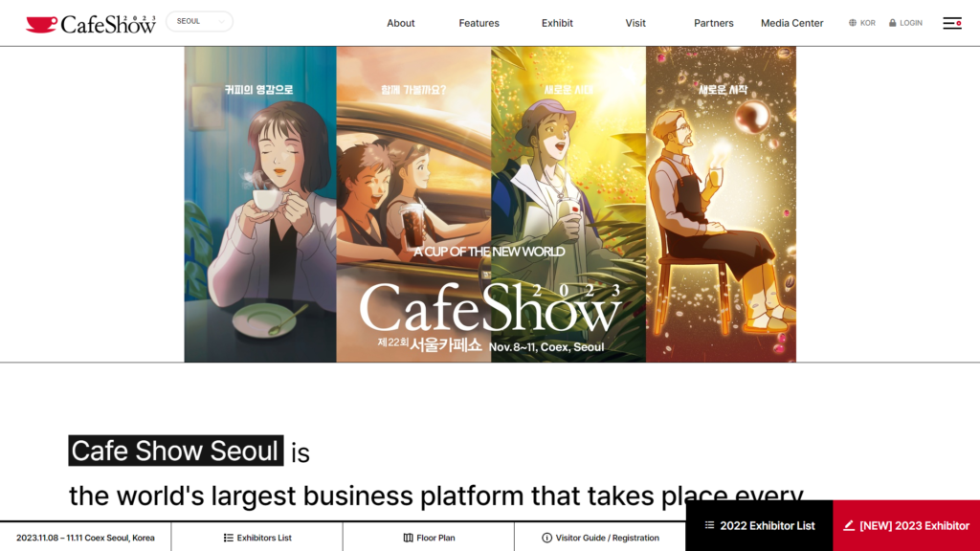Open the Floor Plan link
The height and width of the screenshot is (551, 980).
tap(429, 538)
